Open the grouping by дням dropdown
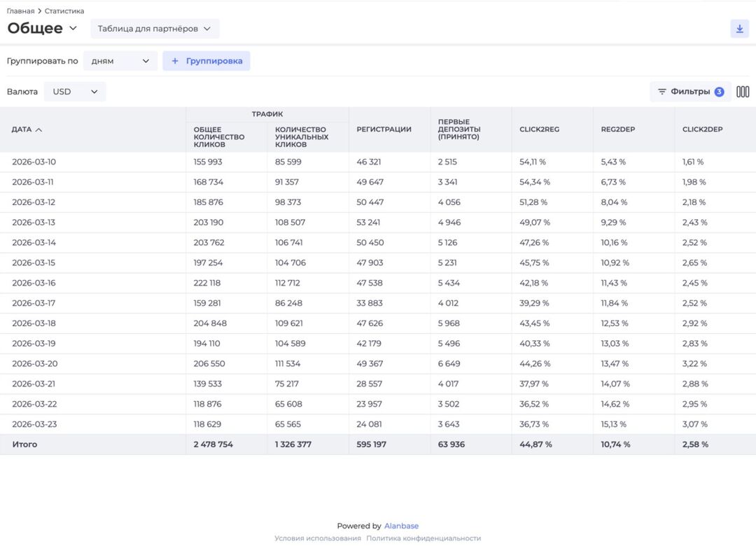Screen dimensions: 756x546 [120, 62]
